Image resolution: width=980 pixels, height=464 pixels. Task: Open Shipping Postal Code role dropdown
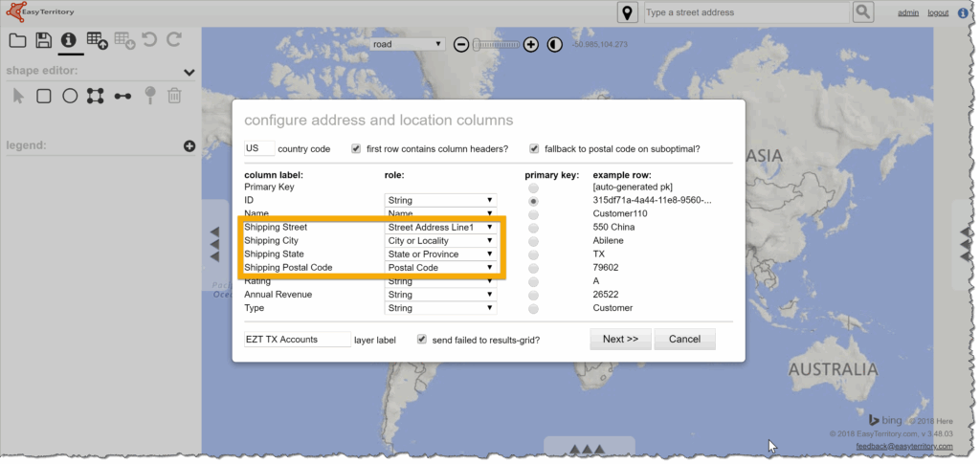440,268
